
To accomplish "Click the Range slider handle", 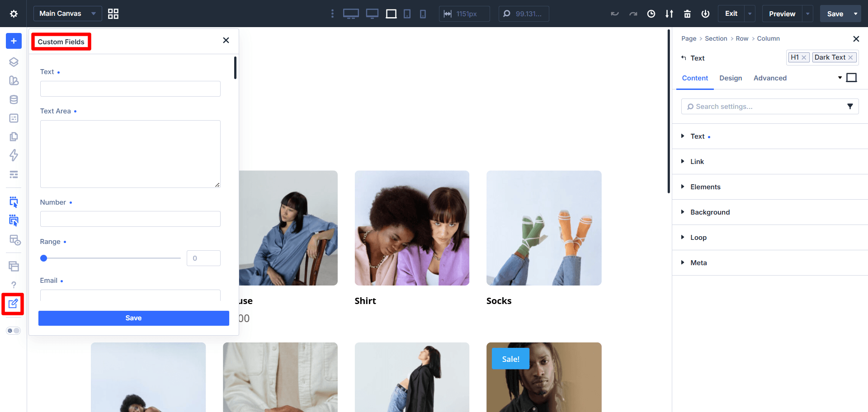I will point(43,258).
